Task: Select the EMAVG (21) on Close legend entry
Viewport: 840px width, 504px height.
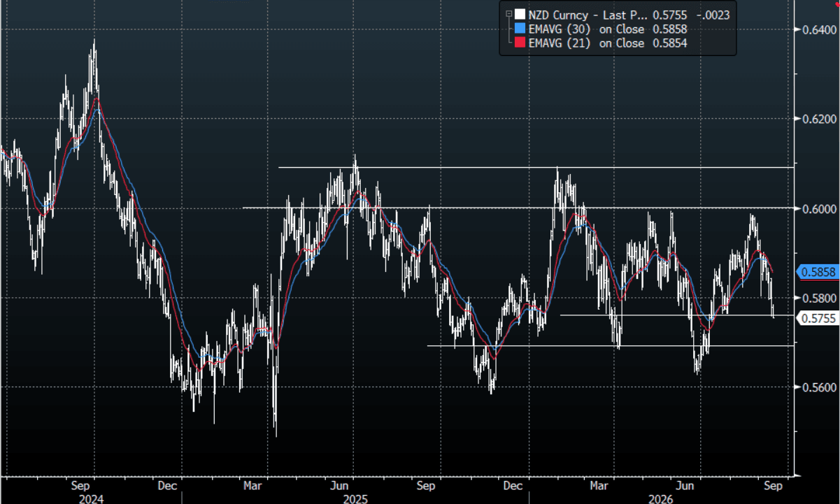Action: point(587,43)
